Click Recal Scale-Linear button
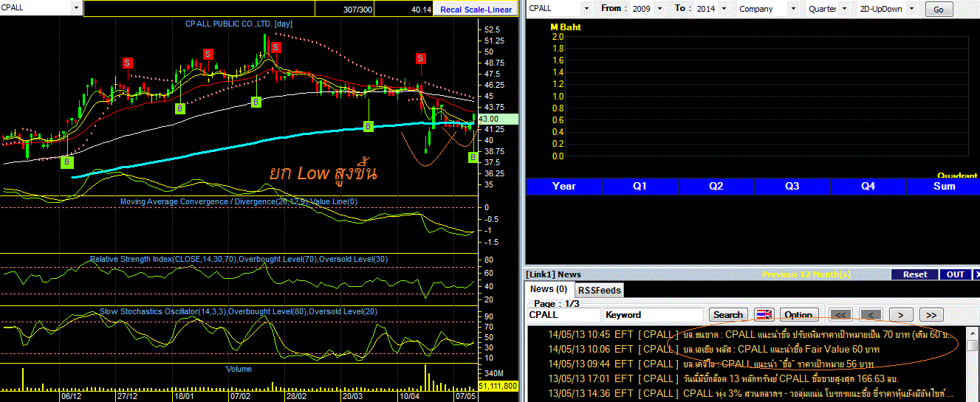 (x=476, y=9)
